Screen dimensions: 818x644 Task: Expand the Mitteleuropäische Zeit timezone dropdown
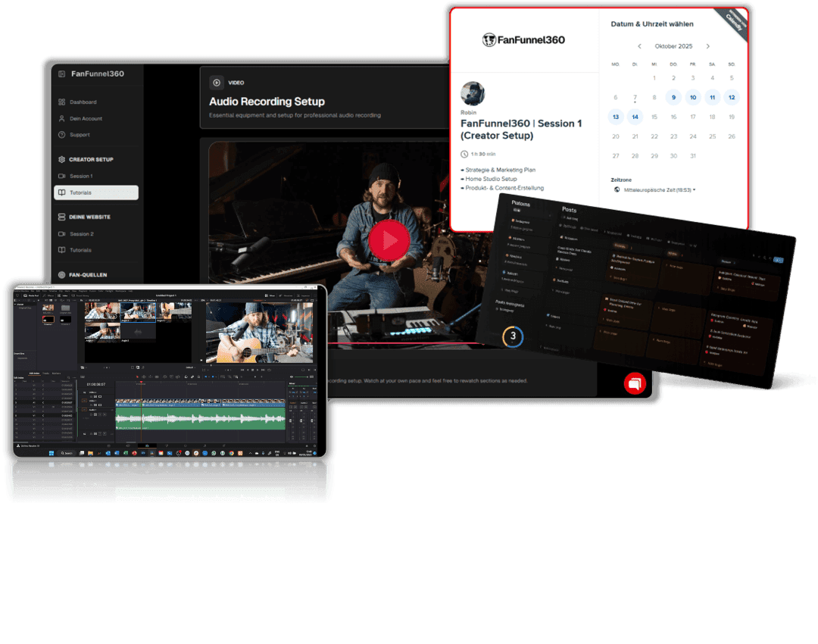tap(657, 189)
